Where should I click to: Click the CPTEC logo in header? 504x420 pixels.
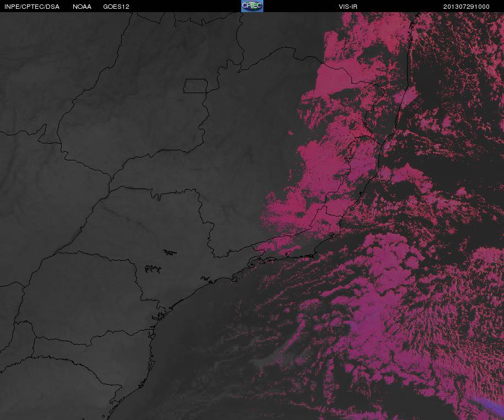252,6
